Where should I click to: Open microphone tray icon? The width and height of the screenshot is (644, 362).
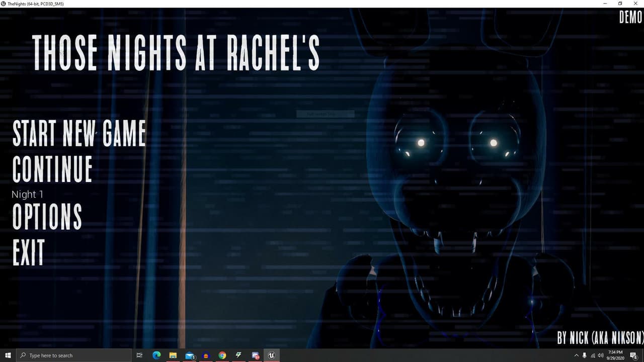coord(584,355)
